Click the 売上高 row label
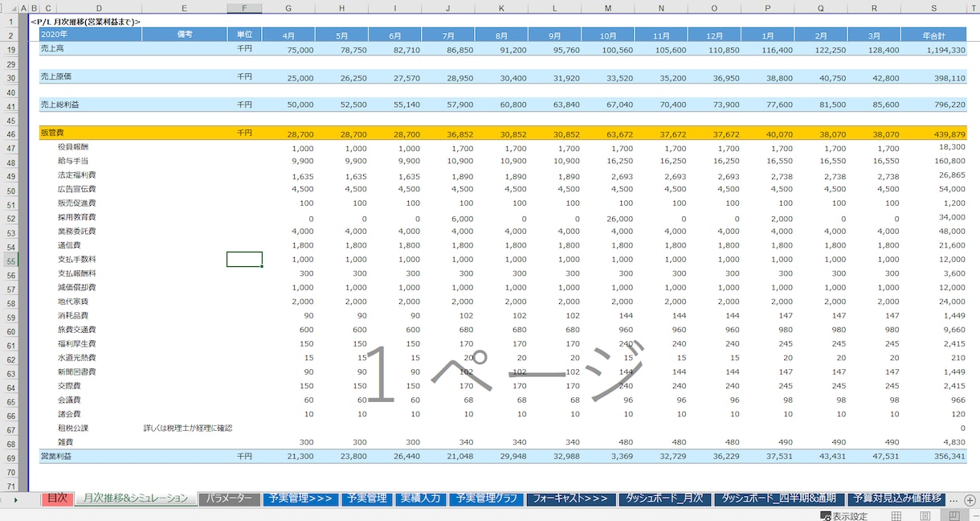 (x=53, y=49)
